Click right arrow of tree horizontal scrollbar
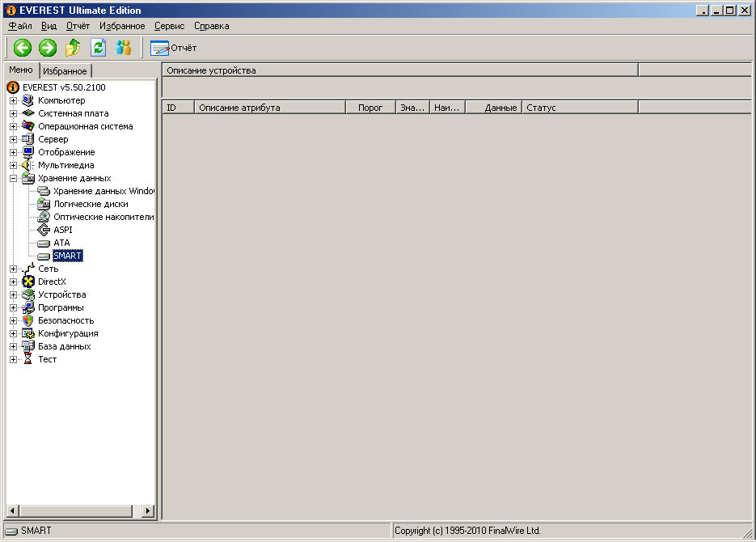756x542 pixels. (148, 510)
